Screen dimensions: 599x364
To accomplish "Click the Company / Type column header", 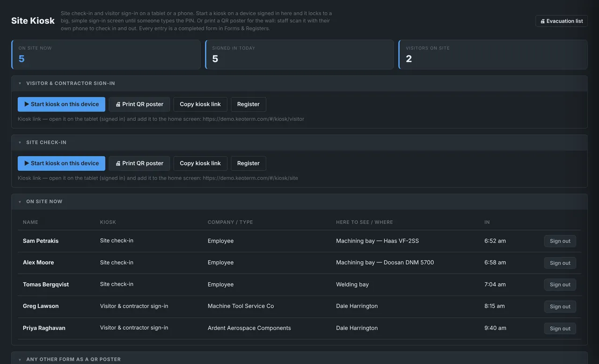I will (230, 222).
